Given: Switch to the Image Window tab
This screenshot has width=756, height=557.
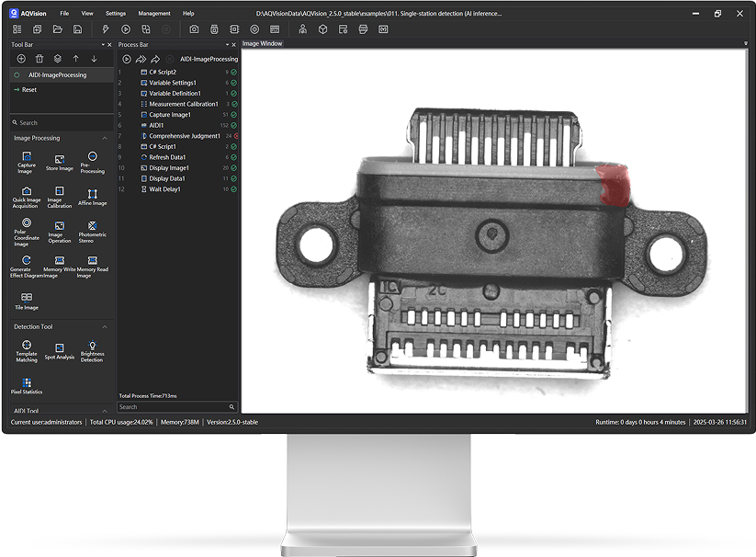Looking at the screenshot, I should (262, 43).
